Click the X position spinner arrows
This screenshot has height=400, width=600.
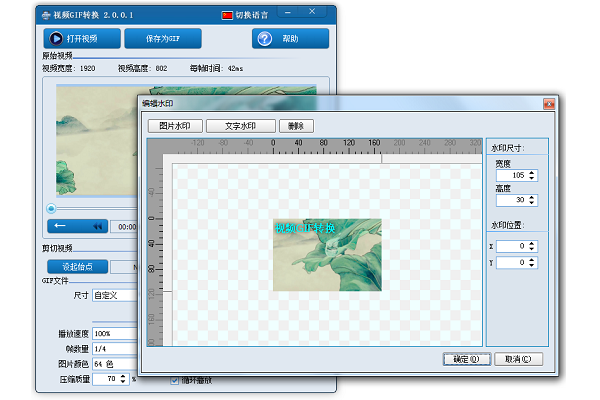(x=531, y=246)
